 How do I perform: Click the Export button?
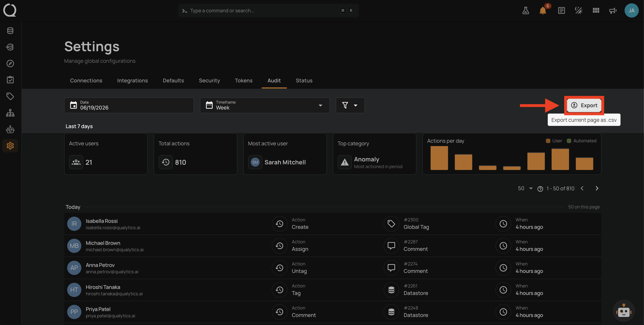tap(584, 105)
